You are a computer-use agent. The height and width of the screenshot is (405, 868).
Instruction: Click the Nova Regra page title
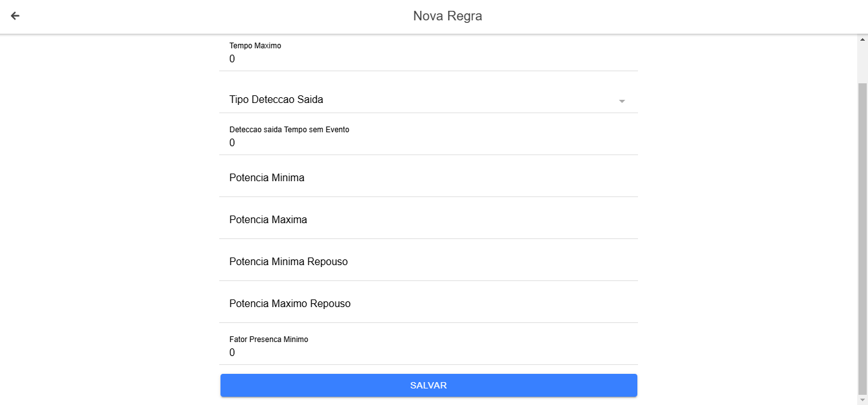point(447,16)
